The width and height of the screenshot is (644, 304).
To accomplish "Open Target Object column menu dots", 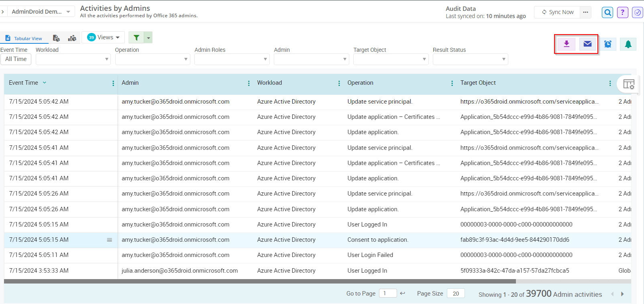I will (x=610, y=83).
